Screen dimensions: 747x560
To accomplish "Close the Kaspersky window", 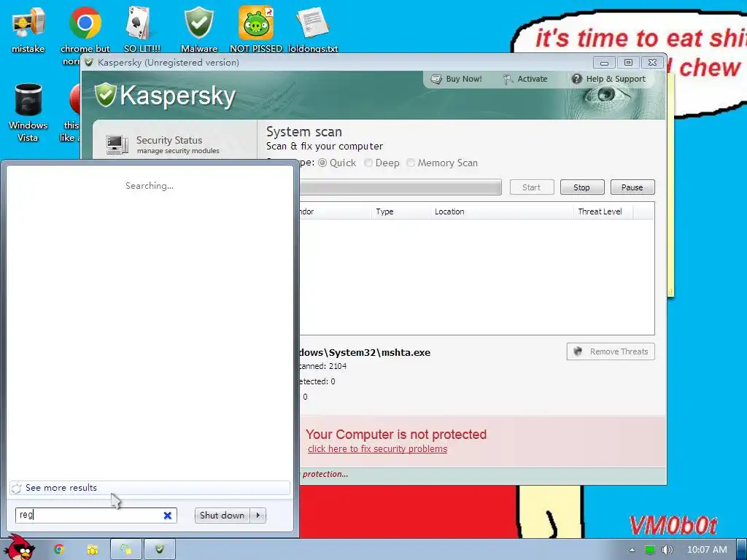I will pos(653,63).
